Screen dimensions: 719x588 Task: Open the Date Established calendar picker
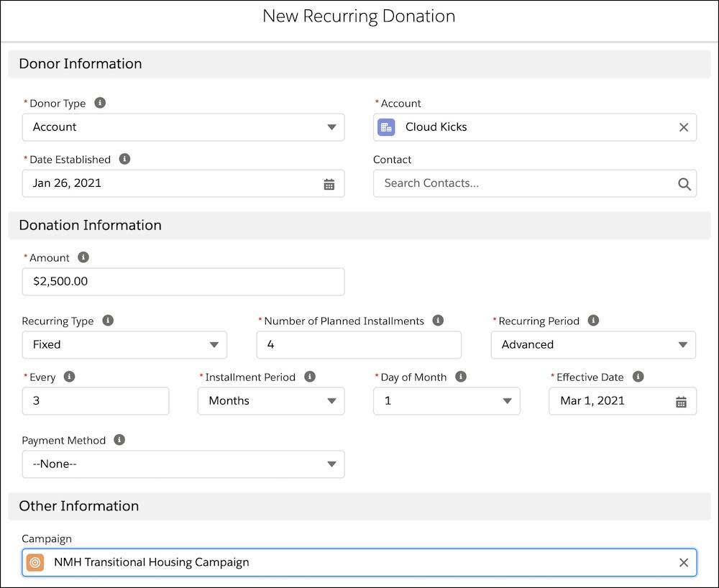[x=329, y=183]
